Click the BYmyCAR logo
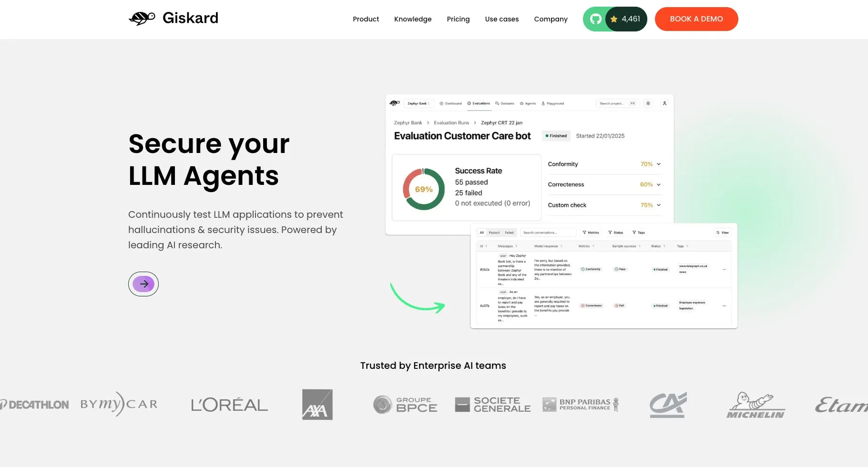 point(119,404)
